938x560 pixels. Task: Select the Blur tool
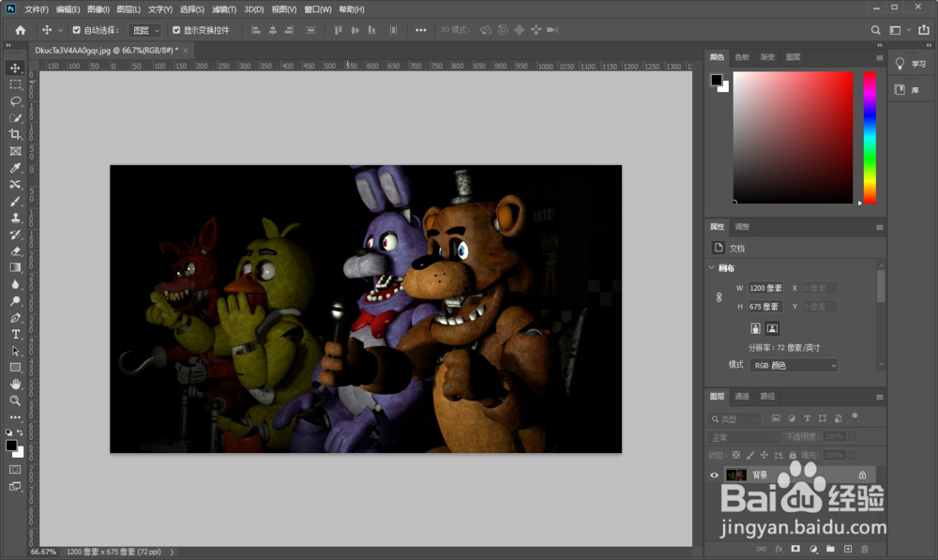[15, 284]
